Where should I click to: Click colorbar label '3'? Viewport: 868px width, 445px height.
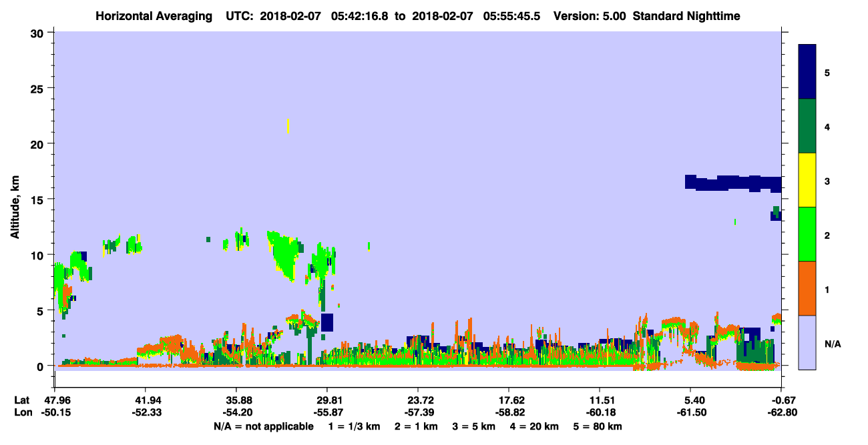coord(827,181)
